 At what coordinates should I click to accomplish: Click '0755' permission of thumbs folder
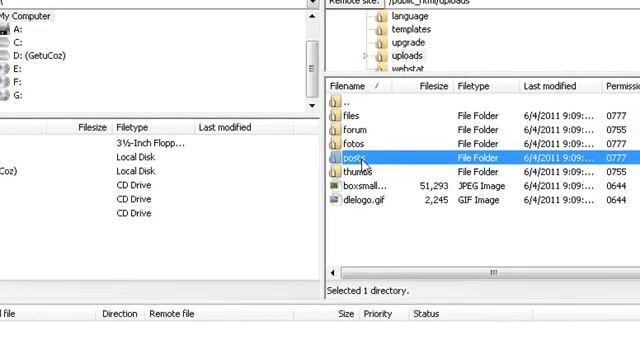[616, 172]
